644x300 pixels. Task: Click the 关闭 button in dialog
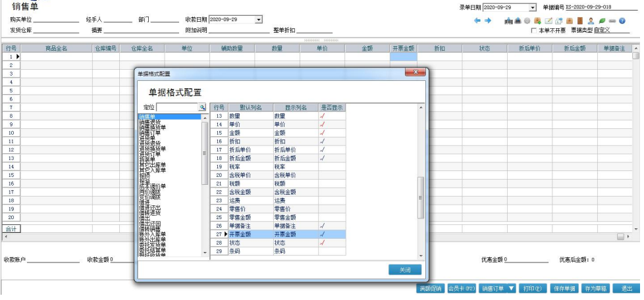point(404,270)
